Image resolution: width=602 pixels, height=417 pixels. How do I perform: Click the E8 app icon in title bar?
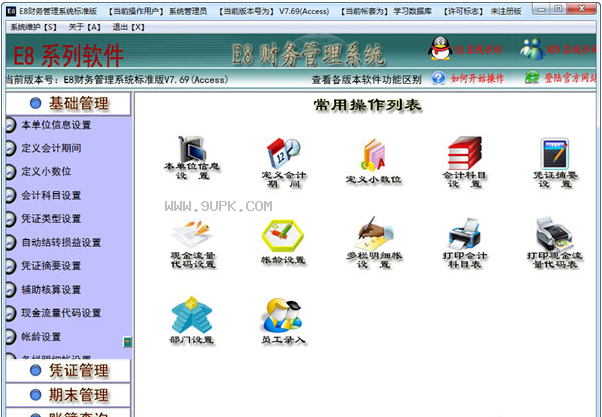pyautogui.click(x=12, y=11)
